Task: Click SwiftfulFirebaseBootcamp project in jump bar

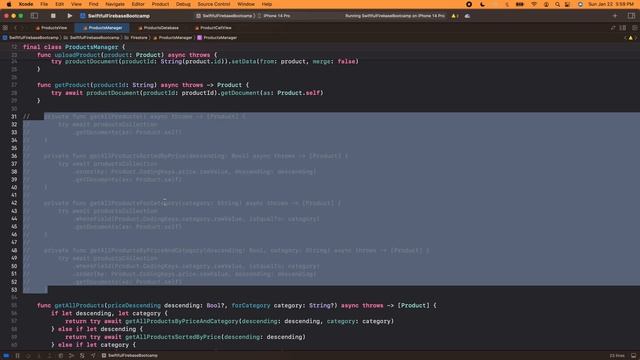Action: [31, 38]
